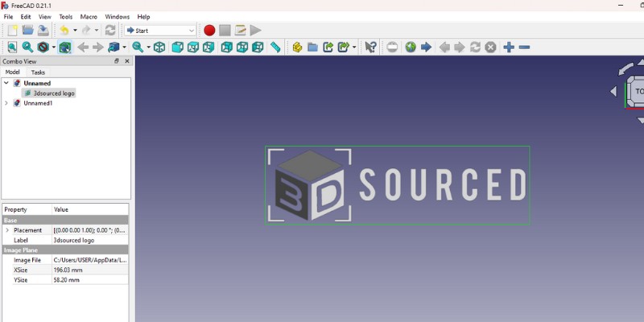Execute macro with the gray play triangle

255,31
